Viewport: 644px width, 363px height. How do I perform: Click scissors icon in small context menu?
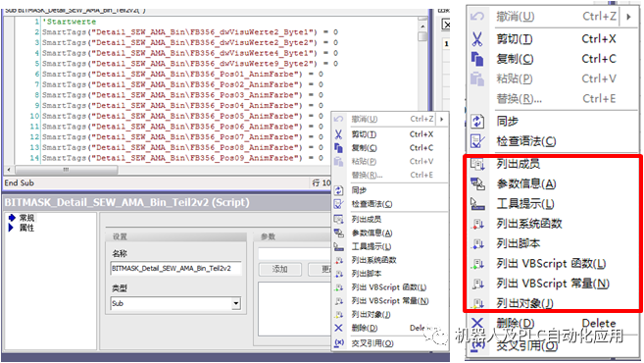[x=338, y=134]
